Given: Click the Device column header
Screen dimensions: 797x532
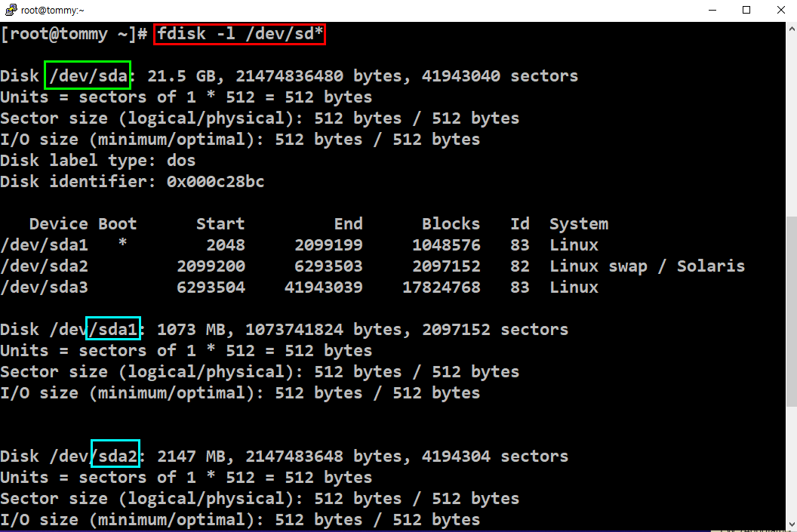Looking at the screenshot, I should (58, 223).
